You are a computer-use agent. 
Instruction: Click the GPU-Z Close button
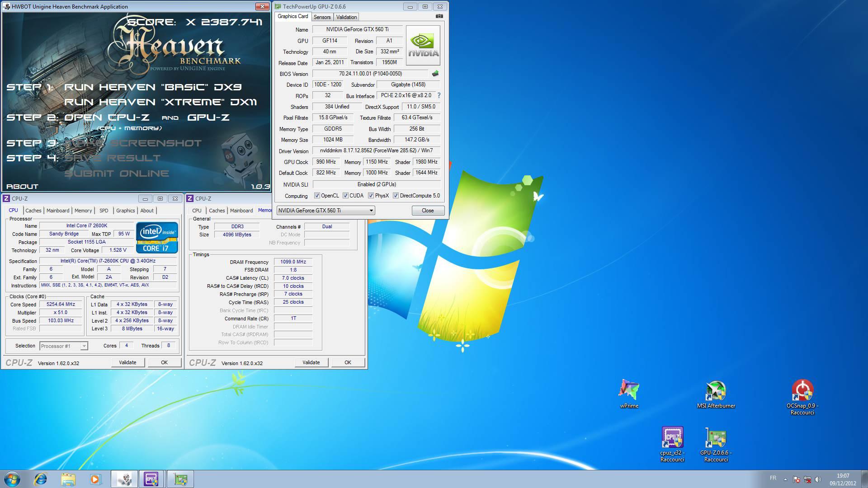coord(428,211)
